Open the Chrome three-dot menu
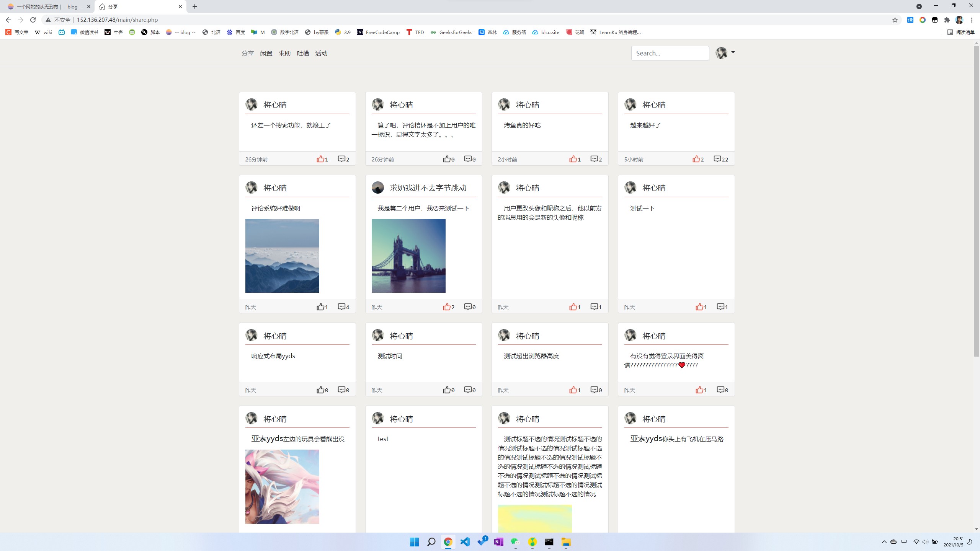 (972, 20)
